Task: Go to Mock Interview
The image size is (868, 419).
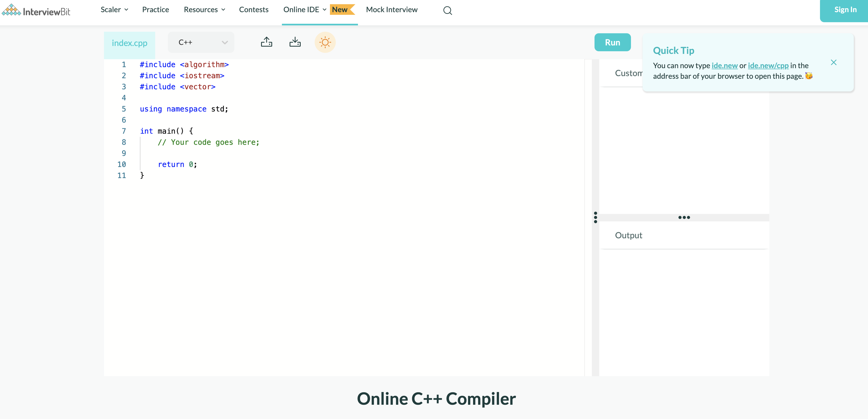Action: pos(391,10)
